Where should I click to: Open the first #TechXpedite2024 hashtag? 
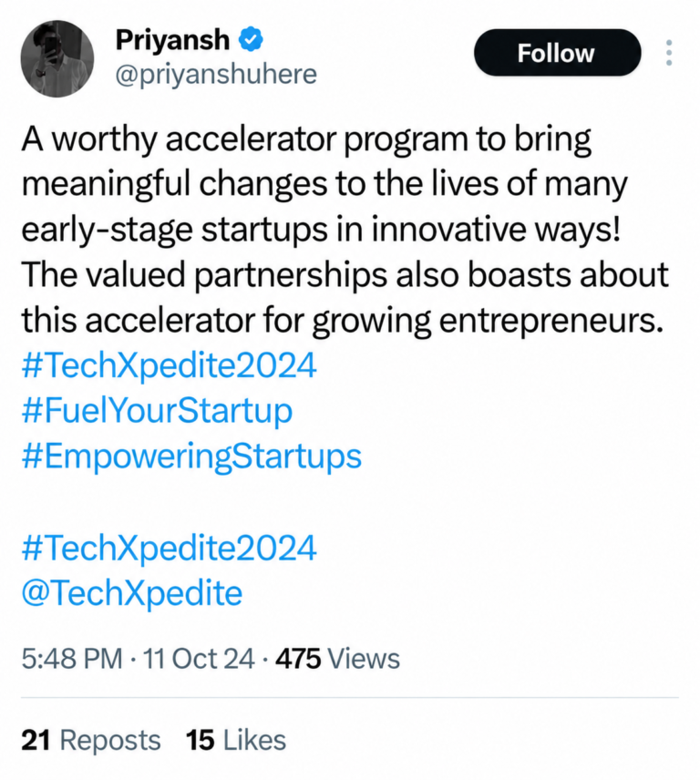[x=170, y=365]
